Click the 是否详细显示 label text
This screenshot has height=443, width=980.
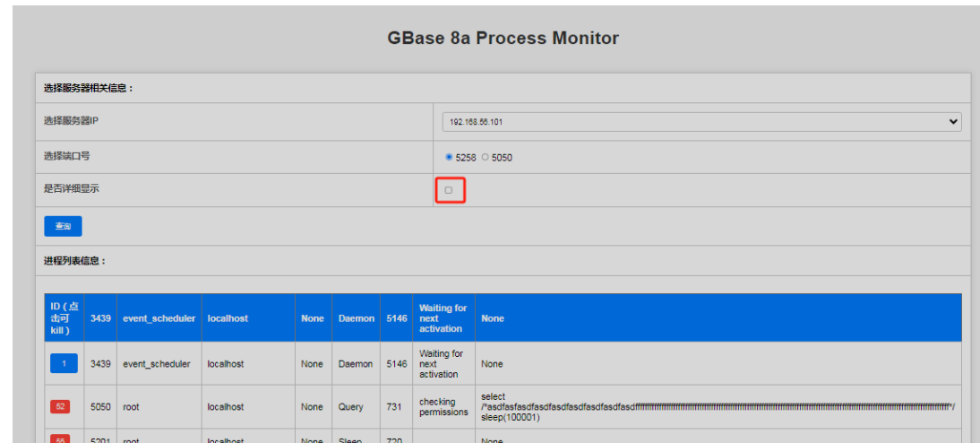coord(72,188)
